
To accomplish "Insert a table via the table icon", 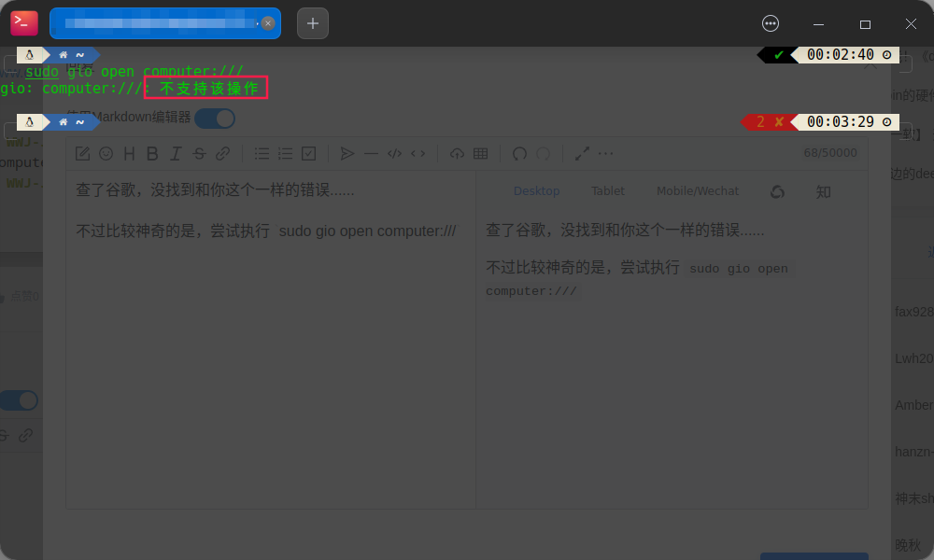I will 482,153.
